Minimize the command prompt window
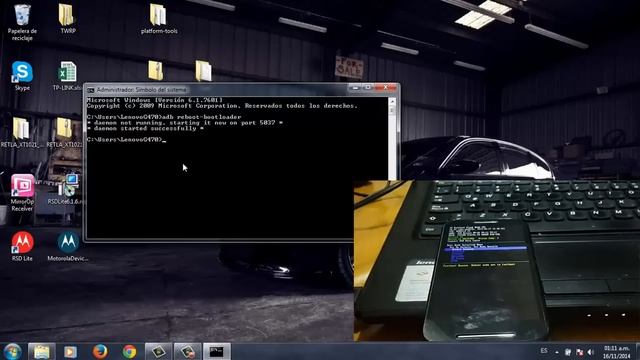 [x=355, y=87]
